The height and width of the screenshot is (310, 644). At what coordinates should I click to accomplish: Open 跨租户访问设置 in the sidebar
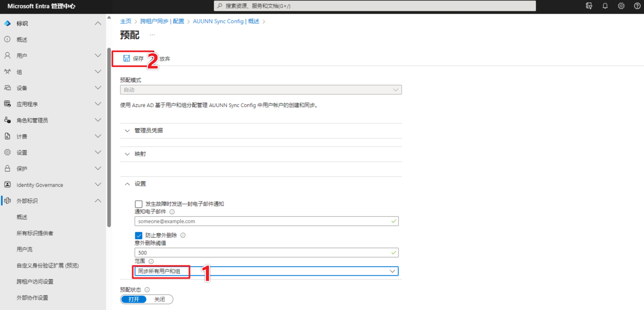pyautogui.click(x=35, y=281)
